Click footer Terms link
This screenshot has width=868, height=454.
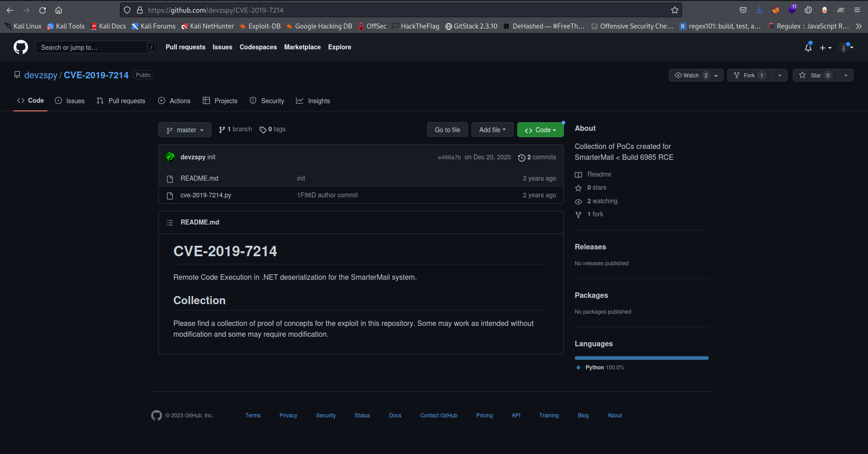[253, 416]
